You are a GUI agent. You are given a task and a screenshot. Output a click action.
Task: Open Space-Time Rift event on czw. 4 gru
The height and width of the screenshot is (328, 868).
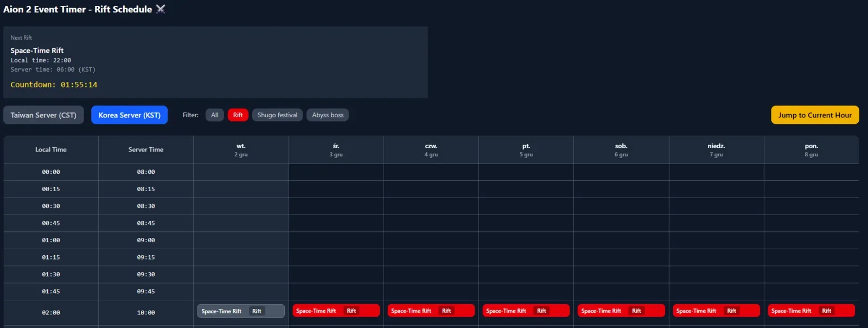tap(431, 311)
